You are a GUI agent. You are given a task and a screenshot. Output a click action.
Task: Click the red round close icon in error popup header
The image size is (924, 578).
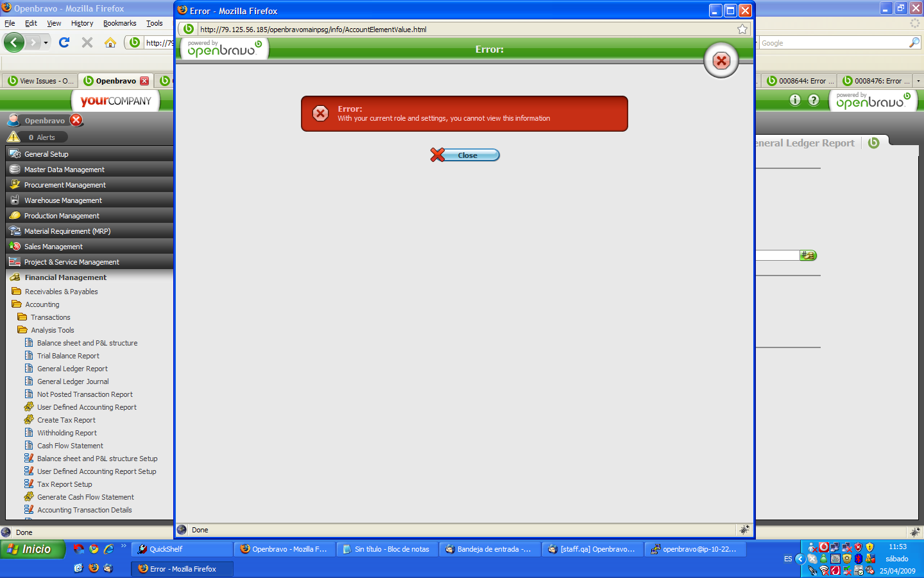(x=721, y=61)
